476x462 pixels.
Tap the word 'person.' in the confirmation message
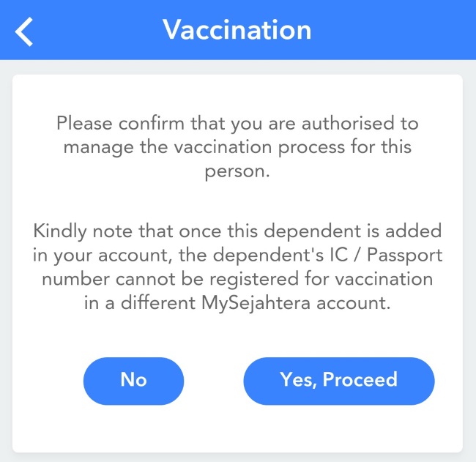pyautogui.click(x=237, y=172)
